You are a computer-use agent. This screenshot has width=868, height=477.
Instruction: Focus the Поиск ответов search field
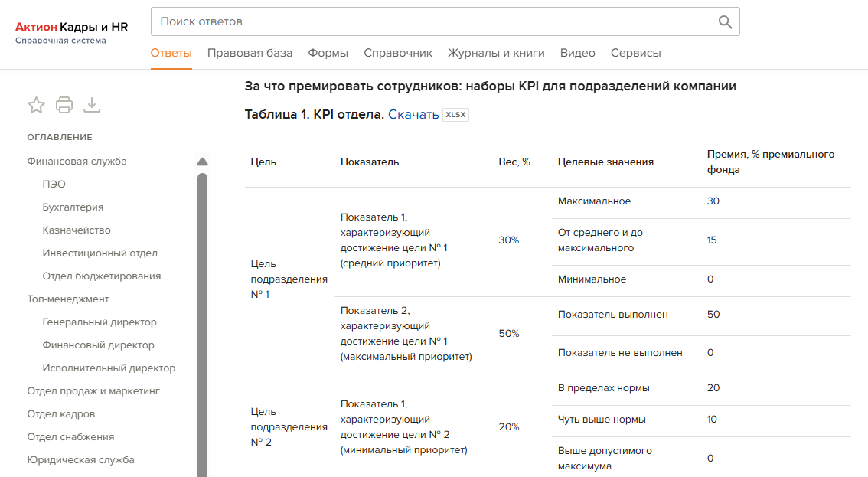coord(445,21)
